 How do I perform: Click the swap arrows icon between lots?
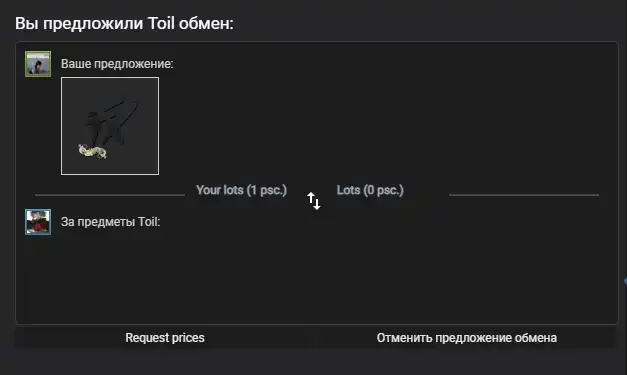point(314,201)
